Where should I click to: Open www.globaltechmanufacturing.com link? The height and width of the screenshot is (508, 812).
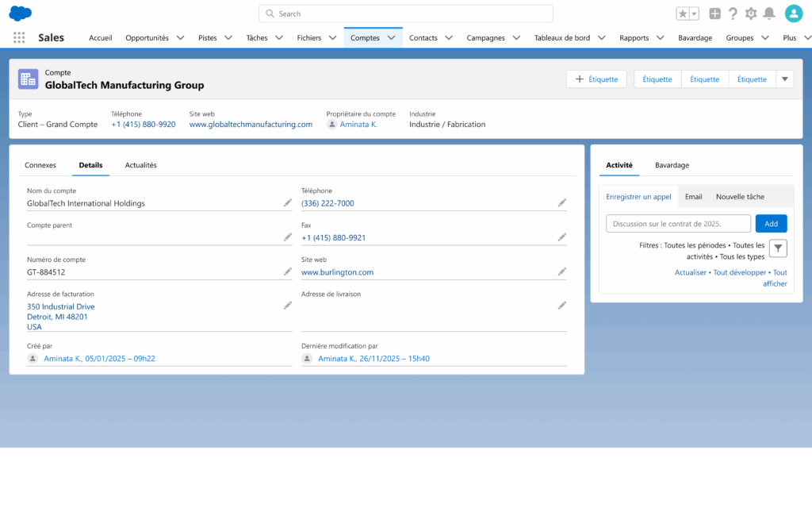tap(251, 125)
